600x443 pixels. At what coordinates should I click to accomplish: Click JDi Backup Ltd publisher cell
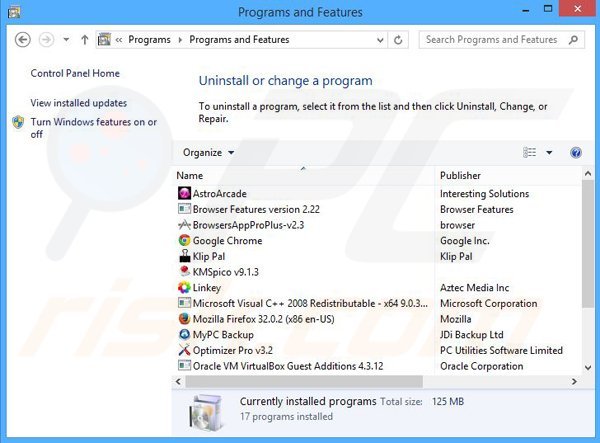tap(471, 335)
